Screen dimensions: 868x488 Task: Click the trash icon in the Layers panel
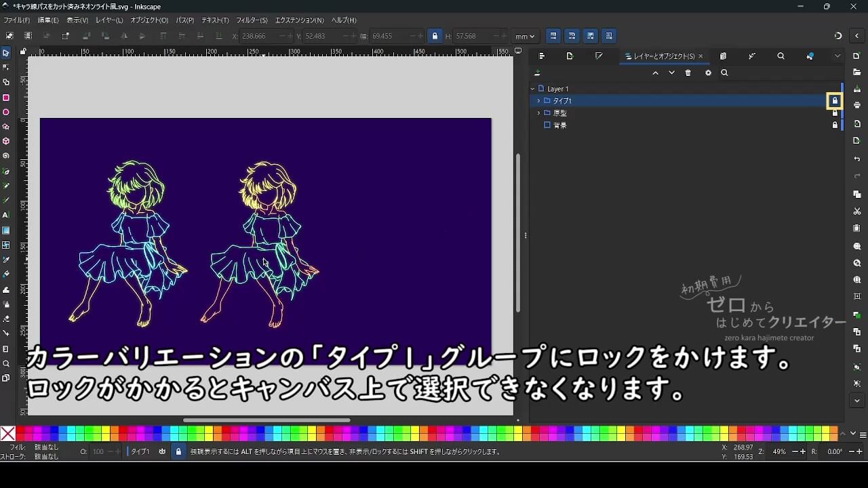[x=688, y=73]
